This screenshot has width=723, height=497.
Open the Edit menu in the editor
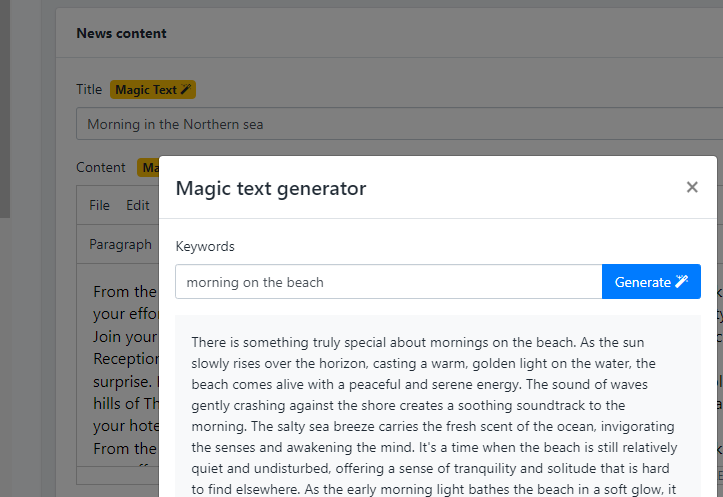coord(137,206)
